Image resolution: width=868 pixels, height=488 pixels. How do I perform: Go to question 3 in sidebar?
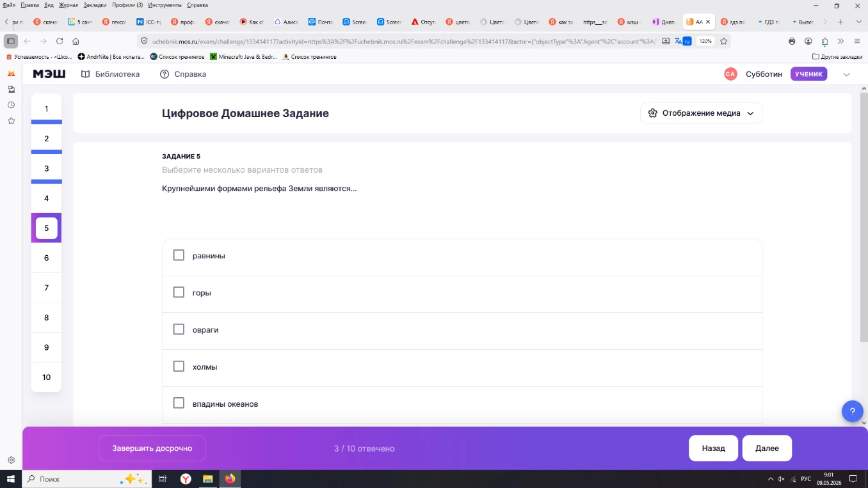pyautogui.click(x=46, y=169)
